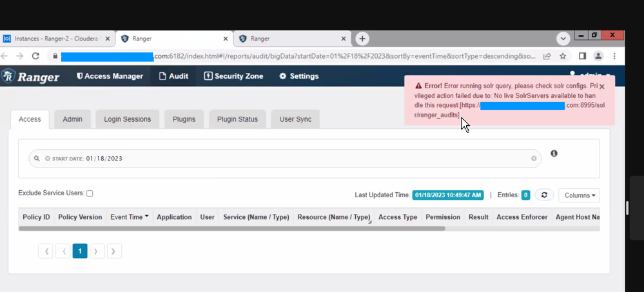Click the search magnifier icon
Image resolution: width=644 pixels, height=292 pixels.
click(37, 159)
